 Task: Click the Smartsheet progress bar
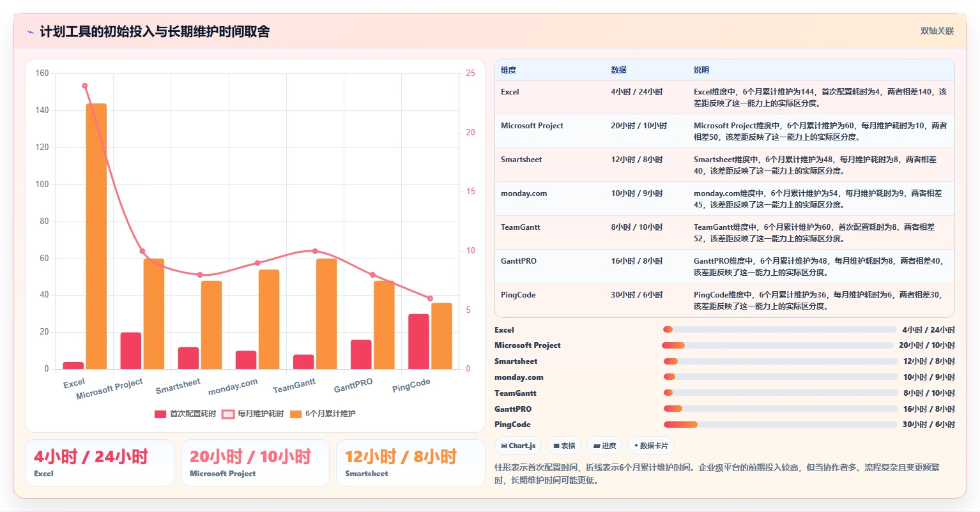pos(781,361)
